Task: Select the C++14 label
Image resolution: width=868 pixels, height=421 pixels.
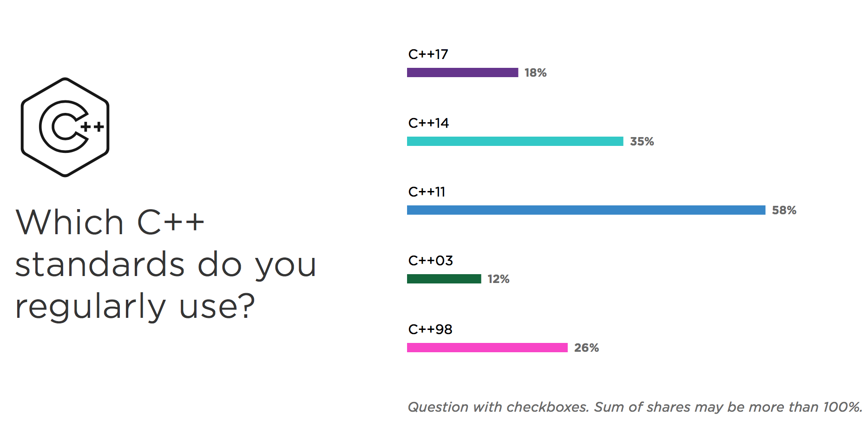Action: [x=428, y=123]
